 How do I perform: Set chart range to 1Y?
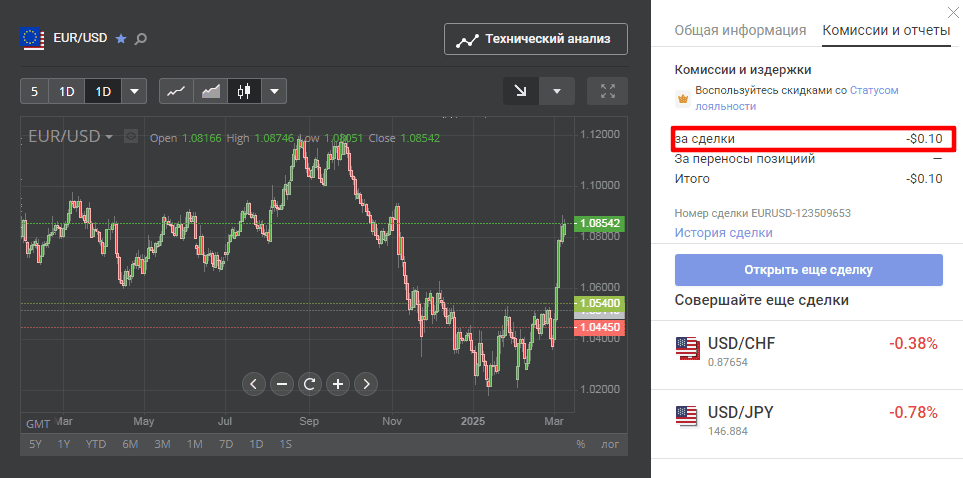[x=64, y=444]
